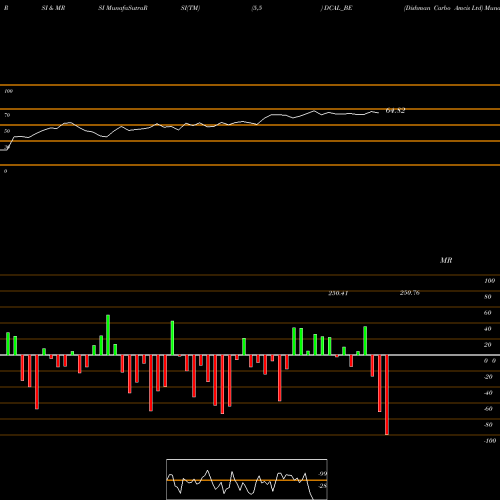Click the 259.76 price value label

410,292
